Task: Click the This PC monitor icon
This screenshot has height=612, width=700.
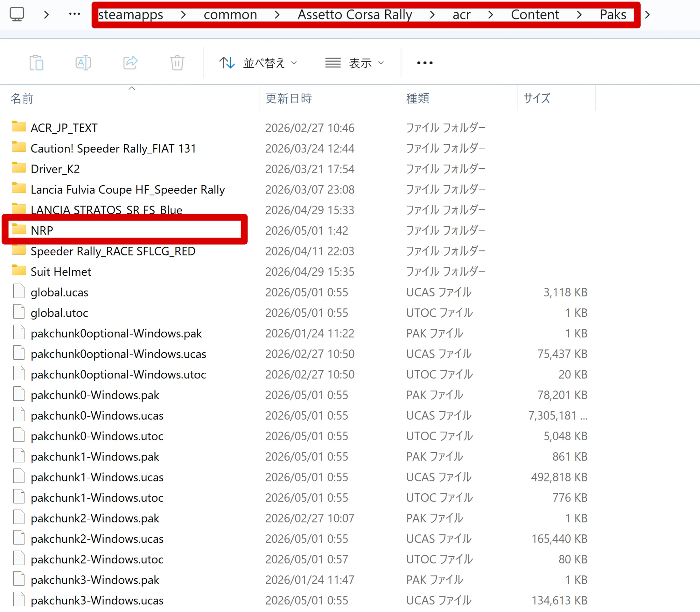Action: click(17, 14)
